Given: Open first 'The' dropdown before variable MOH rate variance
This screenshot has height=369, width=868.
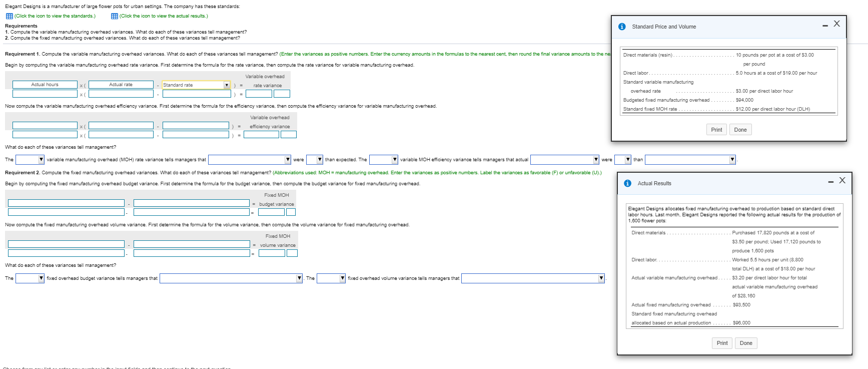Looking at the screenshot, I should tap(30, 160).
